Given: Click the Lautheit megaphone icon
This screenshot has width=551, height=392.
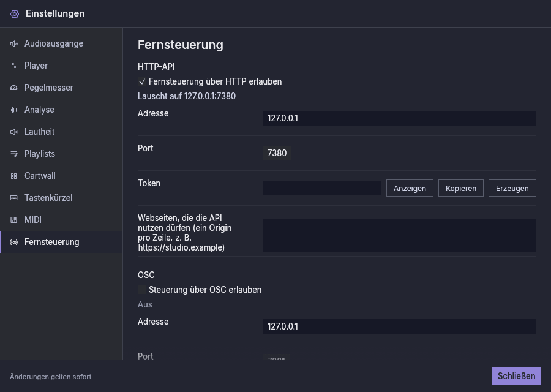Looking at the screenshot, I should pos(13,132).
